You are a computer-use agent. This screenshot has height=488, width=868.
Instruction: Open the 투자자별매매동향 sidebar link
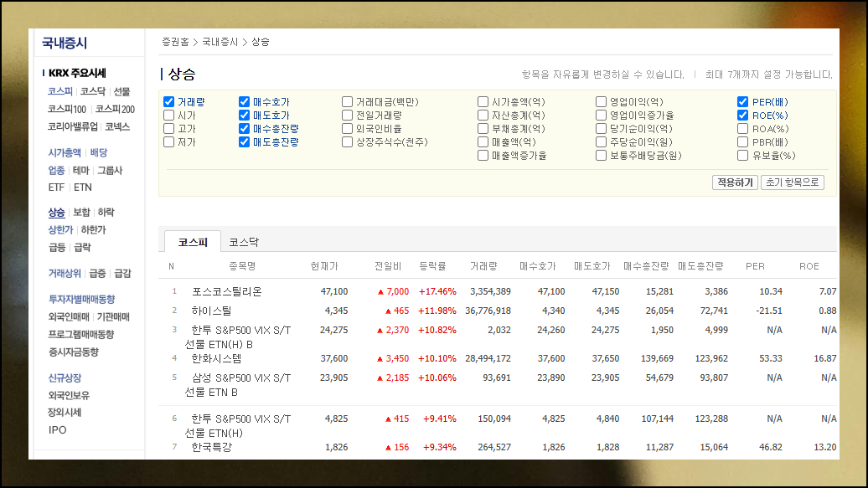pyautogui.click(x=81, y=300)
